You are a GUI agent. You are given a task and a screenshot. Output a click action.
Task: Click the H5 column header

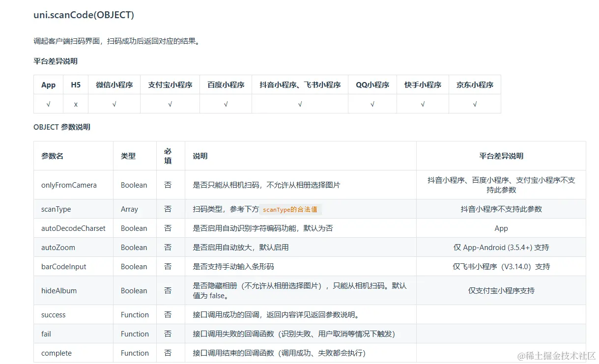point(76,84)
